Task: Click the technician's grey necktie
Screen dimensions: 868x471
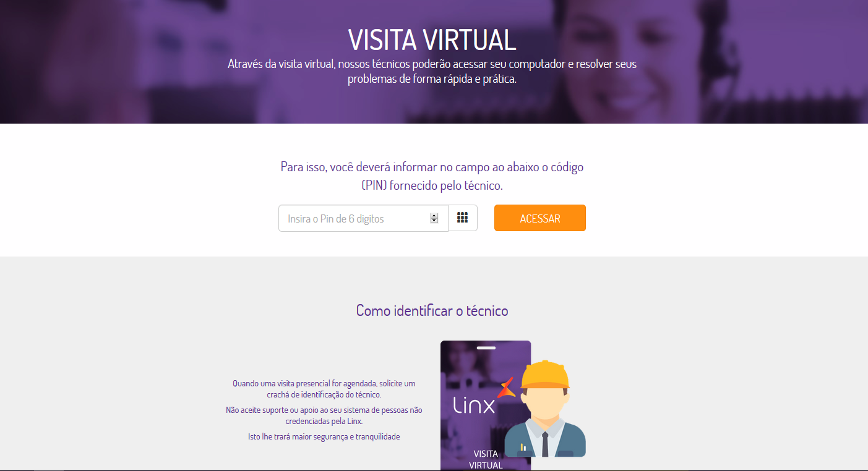Action: (545, 444)
